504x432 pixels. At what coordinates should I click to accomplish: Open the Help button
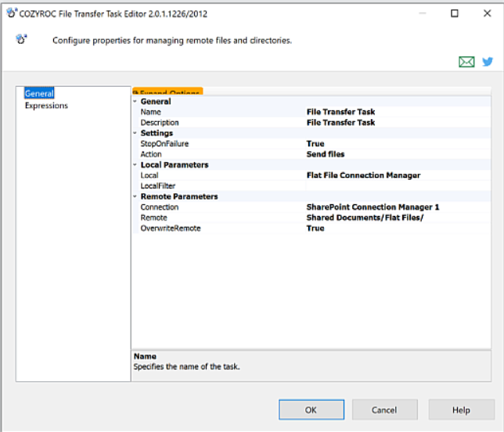(x=462, y=410)
